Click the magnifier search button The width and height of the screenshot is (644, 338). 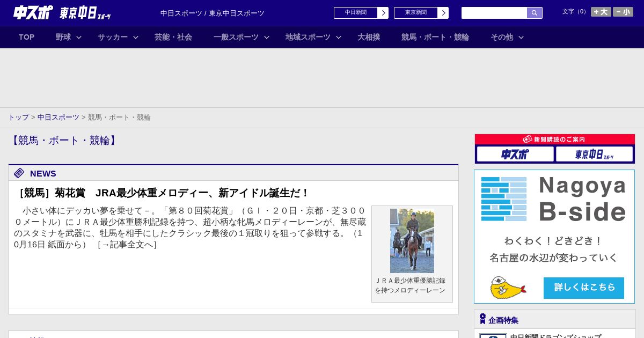pyautogui.click(x=535, y=13)
